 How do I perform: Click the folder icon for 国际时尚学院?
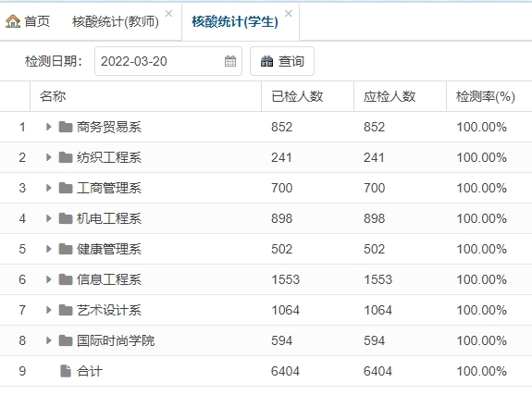coord(66,340)
